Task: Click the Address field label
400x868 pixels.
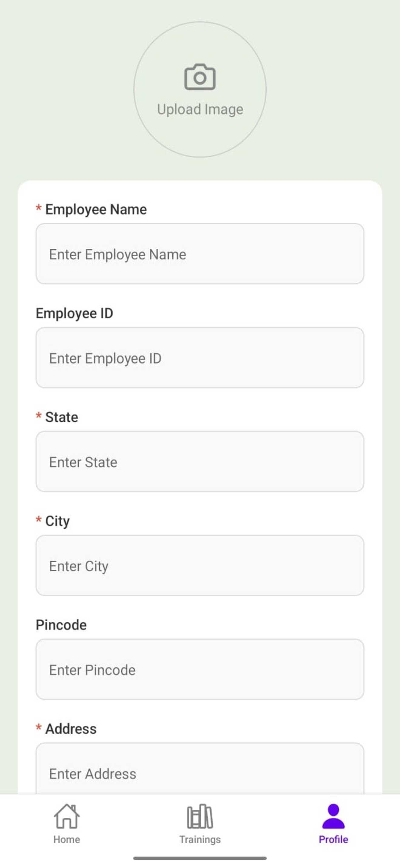Action: click(x=71, y=729)
